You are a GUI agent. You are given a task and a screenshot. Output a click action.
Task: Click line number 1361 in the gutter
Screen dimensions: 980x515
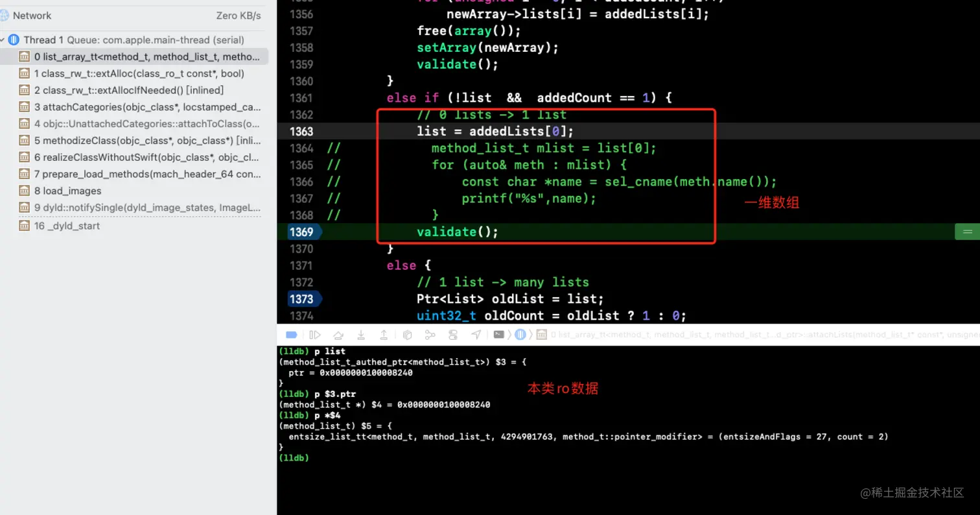coord(301,98)
